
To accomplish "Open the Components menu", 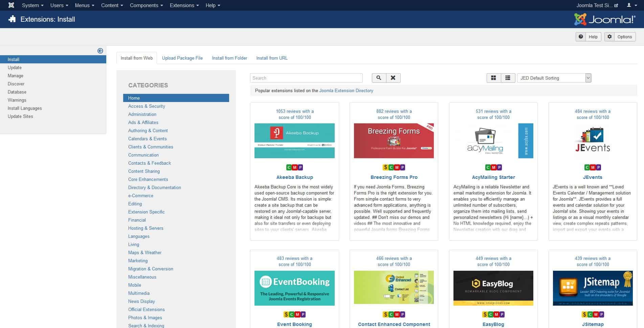I will pos(147,5).
